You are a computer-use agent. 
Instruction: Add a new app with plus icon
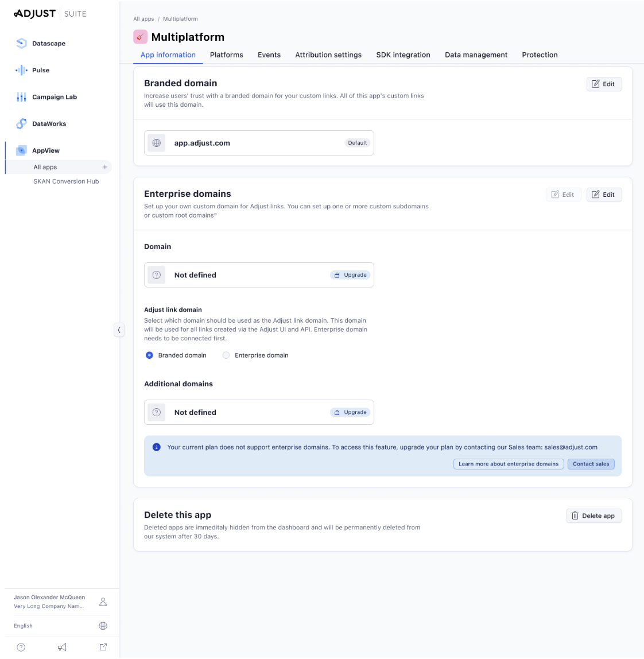pyautogui.click(x=104, y=167)
